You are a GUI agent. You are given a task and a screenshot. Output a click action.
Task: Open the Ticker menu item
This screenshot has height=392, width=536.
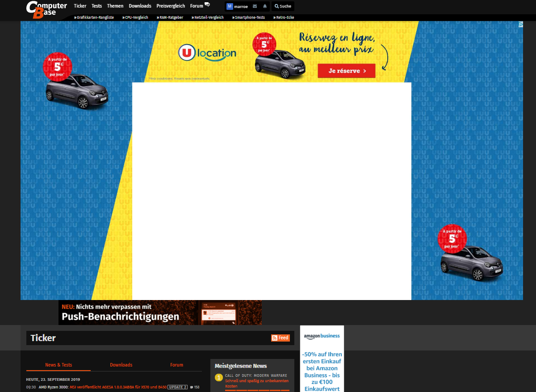[x=80, y=6]
